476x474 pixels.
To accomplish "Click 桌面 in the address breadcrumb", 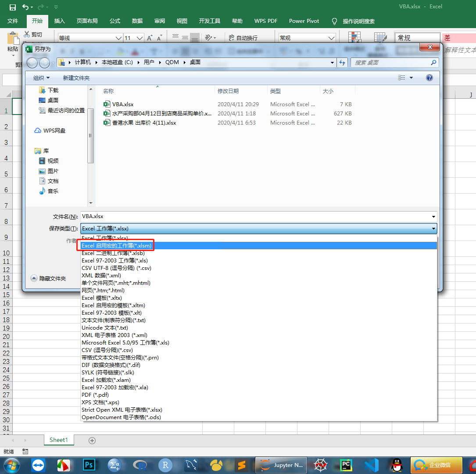I will click(x=195, y=62).
